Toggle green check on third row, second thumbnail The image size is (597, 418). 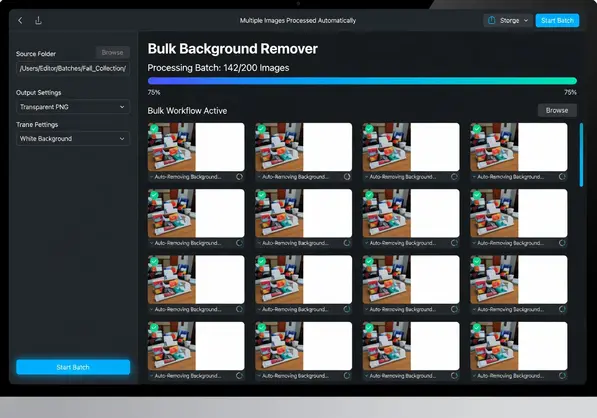[261, 261]
